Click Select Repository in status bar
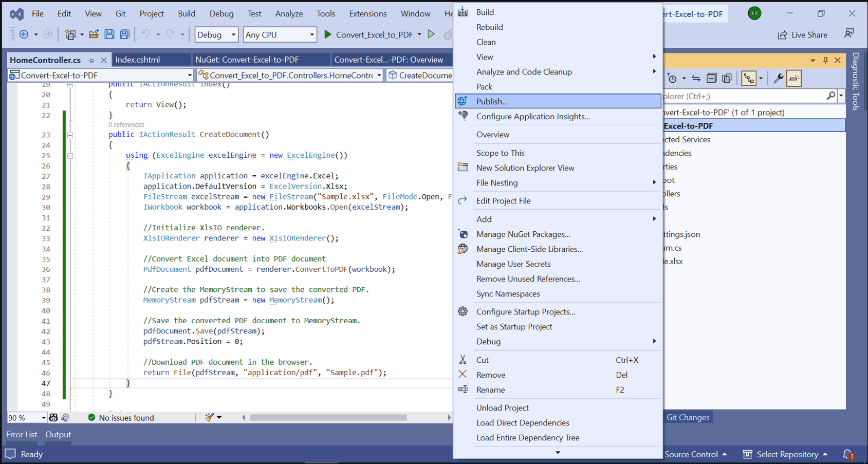This screenshot has width=868, height=464. pyautogui.click(x=786, y=454)
